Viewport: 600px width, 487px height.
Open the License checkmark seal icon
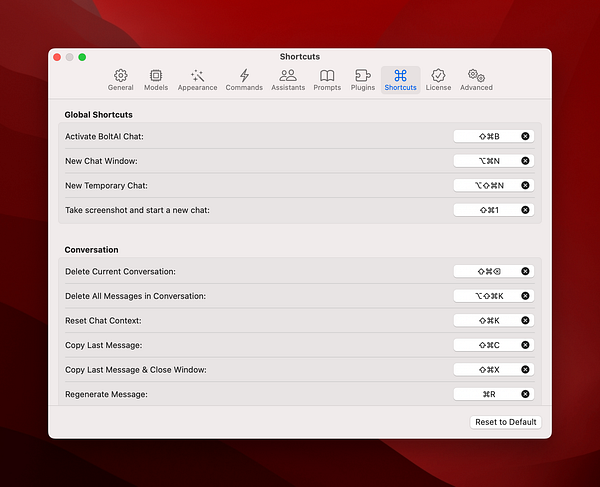438,76
